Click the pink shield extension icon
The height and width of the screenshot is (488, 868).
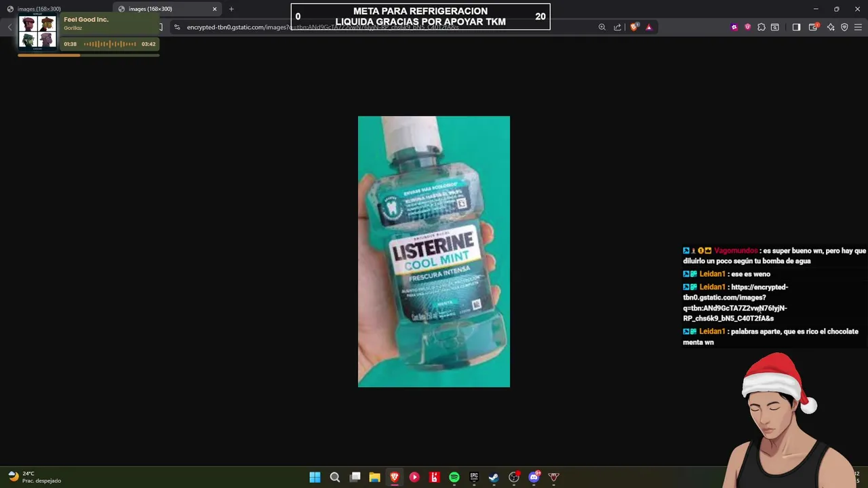click(x=747, y=27)
